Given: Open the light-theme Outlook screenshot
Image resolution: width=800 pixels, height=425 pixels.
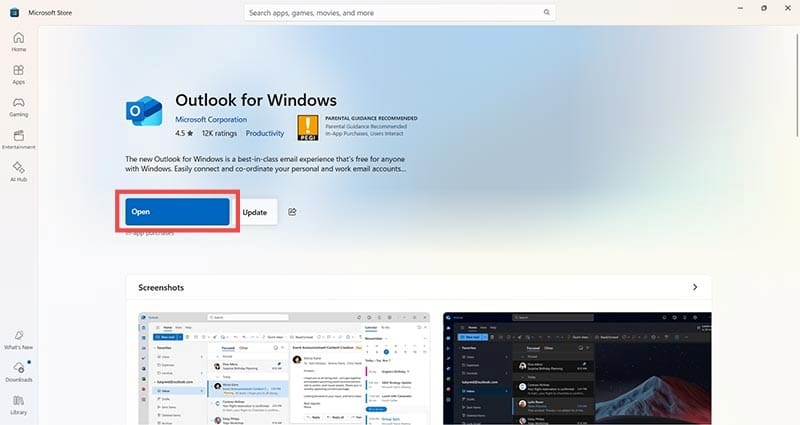Looking at the screenshot, I should [283, 367].
